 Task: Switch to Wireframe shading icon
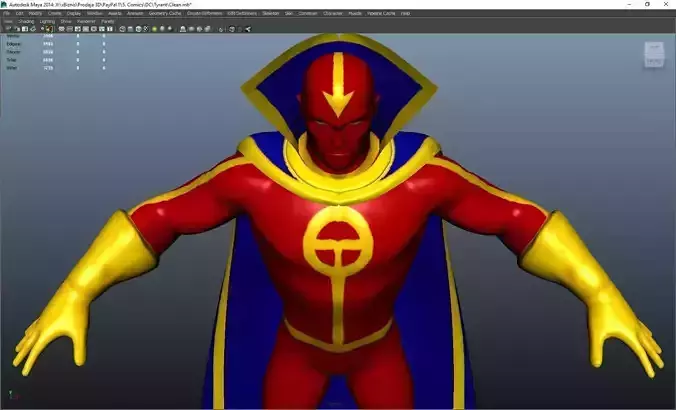point(122,29)
